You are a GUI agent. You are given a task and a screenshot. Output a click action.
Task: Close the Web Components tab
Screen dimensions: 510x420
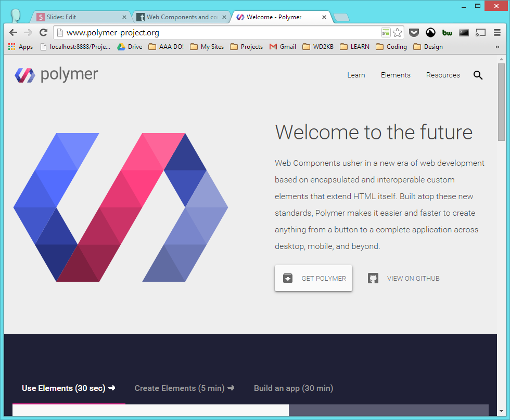pyautogui.click(x=224, y=17)
